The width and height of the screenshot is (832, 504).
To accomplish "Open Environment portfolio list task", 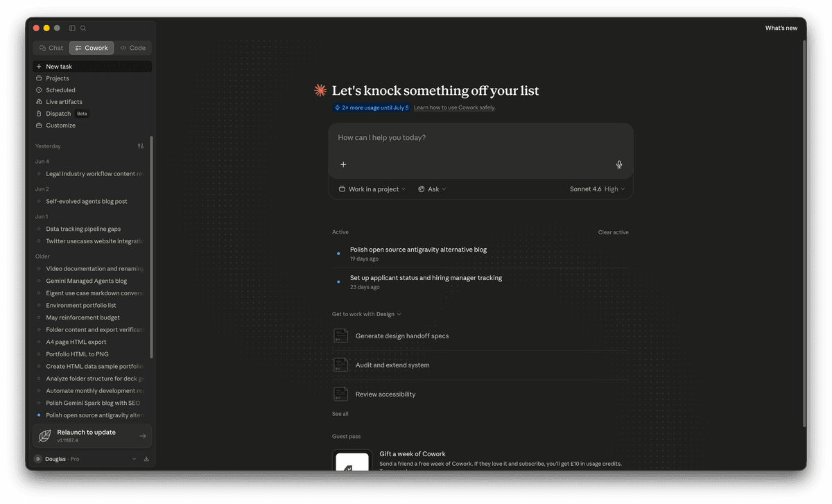I will point(91,305).
